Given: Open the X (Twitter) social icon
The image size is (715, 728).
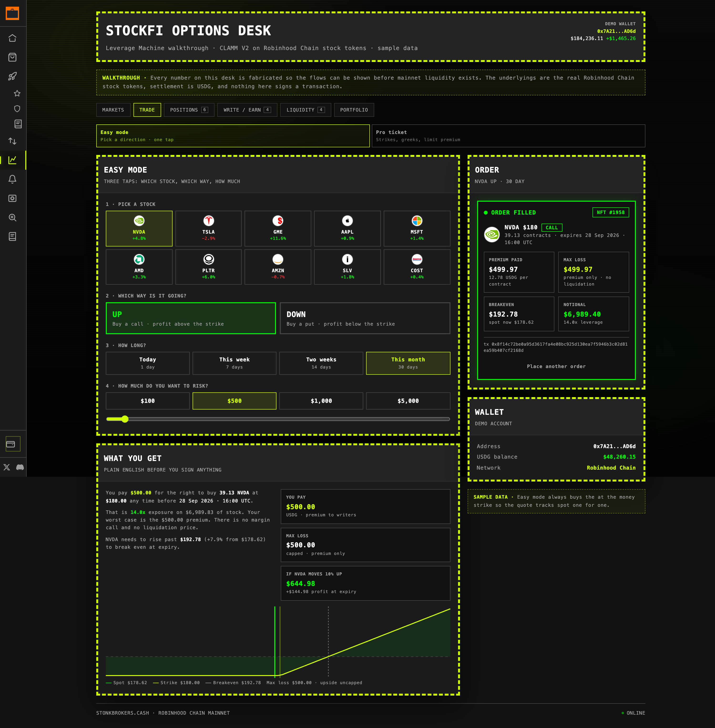Looking at the screenshot, I should (x=7, y=467).
